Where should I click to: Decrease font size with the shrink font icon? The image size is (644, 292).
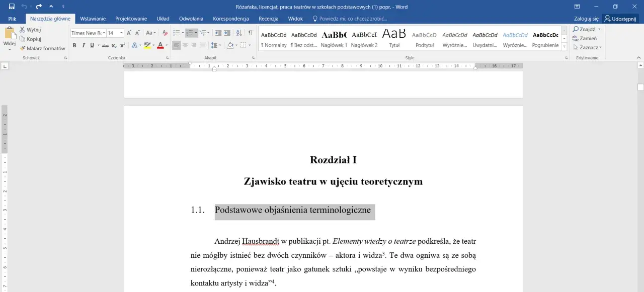tap(137, 33)
